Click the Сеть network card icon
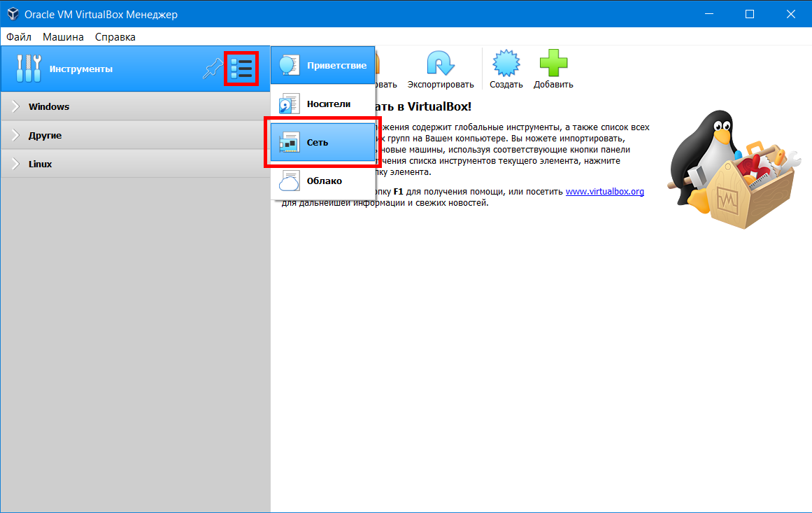The height and width of the screenshot is (513, 812). [289, 142]
